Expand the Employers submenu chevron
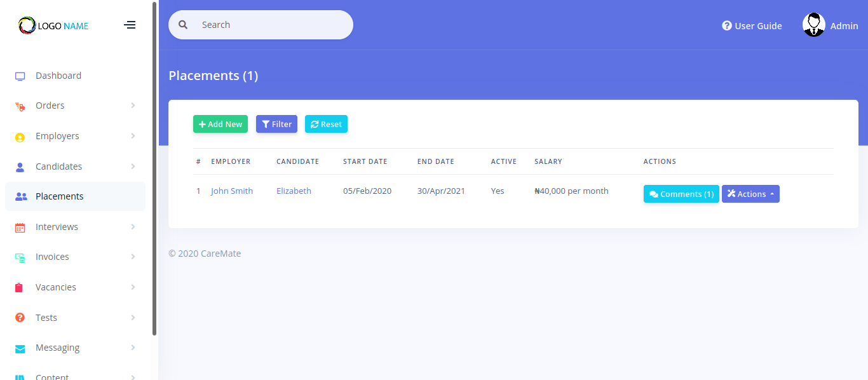Screen dimensions: 868x380 tap(133, 136)
